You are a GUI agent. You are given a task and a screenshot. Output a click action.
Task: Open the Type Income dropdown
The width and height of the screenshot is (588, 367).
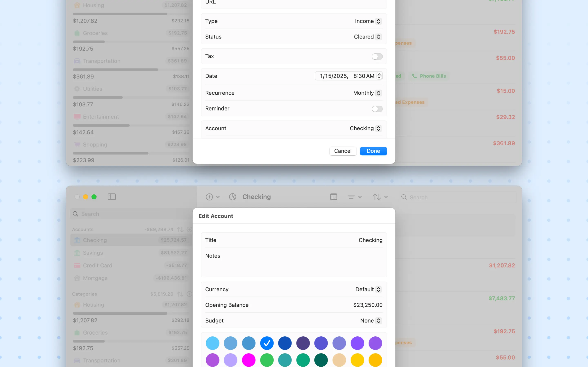pos(368,21)
